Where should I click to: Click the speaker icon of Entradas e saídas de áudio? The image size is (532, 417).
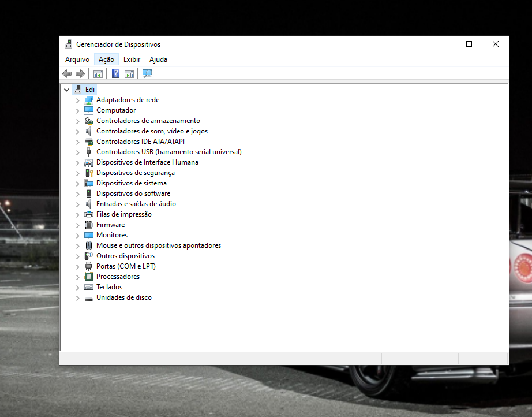click(89, 204)
